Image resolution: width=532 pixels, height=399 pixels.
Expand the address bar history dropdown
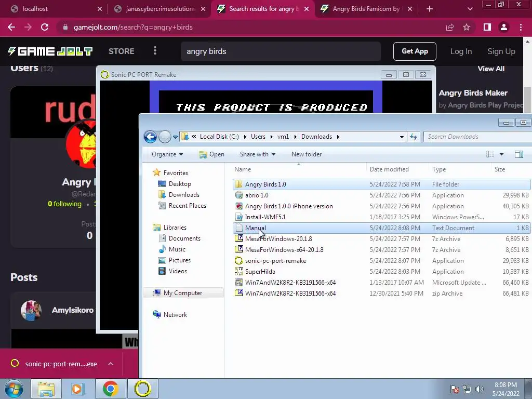[402, 137]
